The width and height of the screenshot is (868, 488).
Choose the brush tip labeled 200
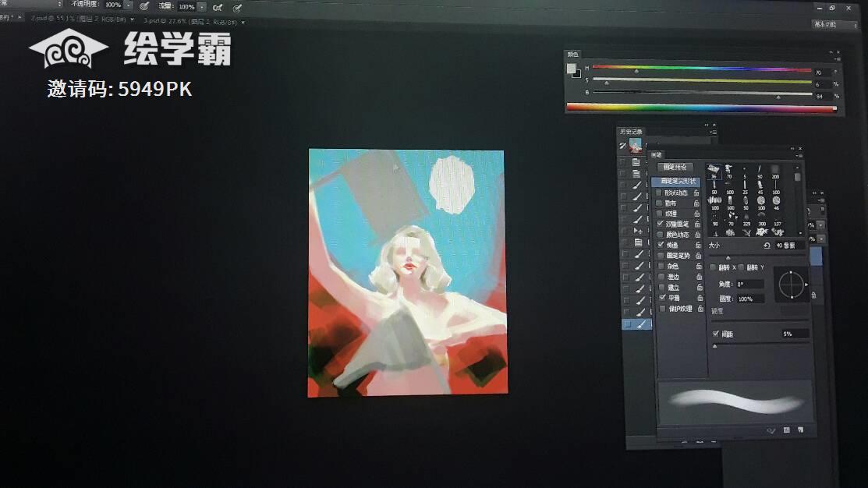point(775,171)
